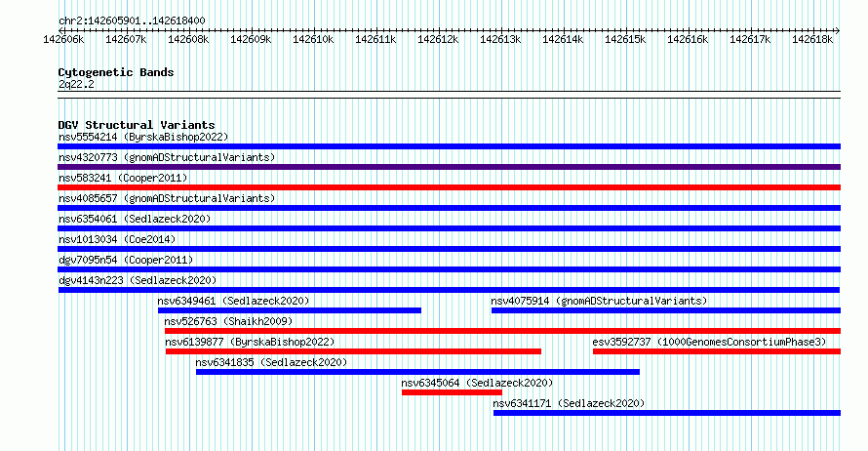This screenshot has width=868, height=451.
Task: Click the blue dgv4143n223 variant bar
Action: pyautogui.click(x=449, y=290)
